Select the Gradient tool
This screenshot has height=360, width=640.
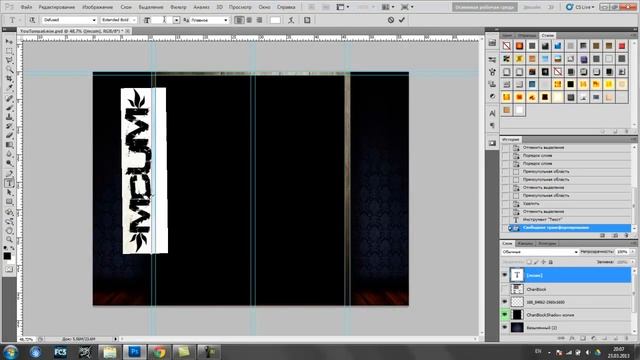point(9,144)
